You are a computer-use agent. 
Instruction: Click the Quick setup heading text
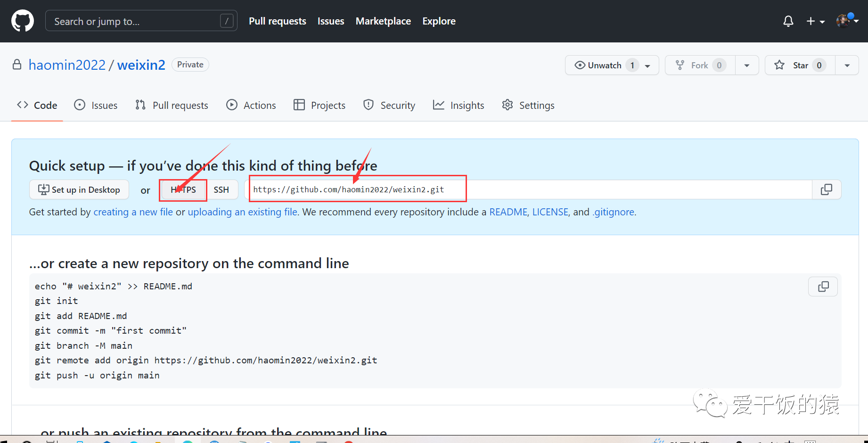click(x=203, y=166)
